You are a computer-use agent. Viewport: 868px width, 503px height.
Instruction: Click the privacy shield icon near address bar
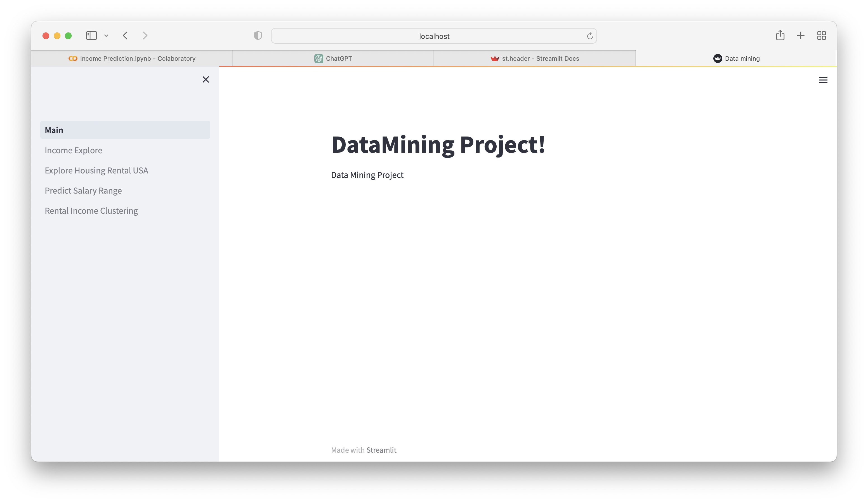click(x=258, y=36)
